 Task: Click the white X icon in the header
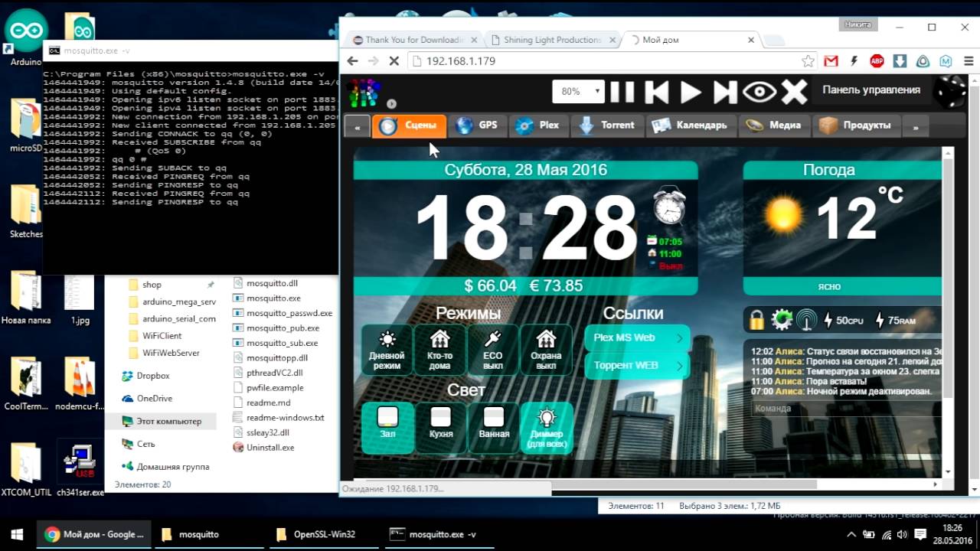tap(794, 92)
